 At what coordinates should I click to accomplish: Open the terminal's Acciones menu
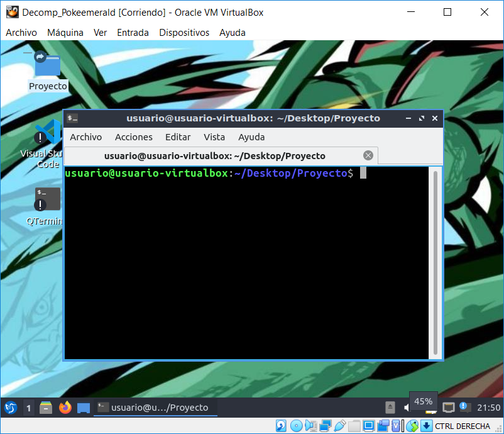coord(133,137)
